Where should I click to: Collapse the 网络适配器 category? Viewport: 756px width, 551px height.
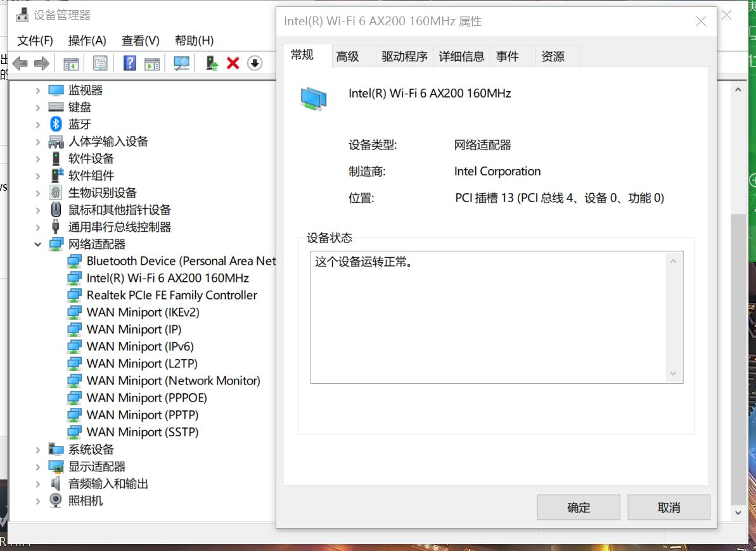pos(38,244)
